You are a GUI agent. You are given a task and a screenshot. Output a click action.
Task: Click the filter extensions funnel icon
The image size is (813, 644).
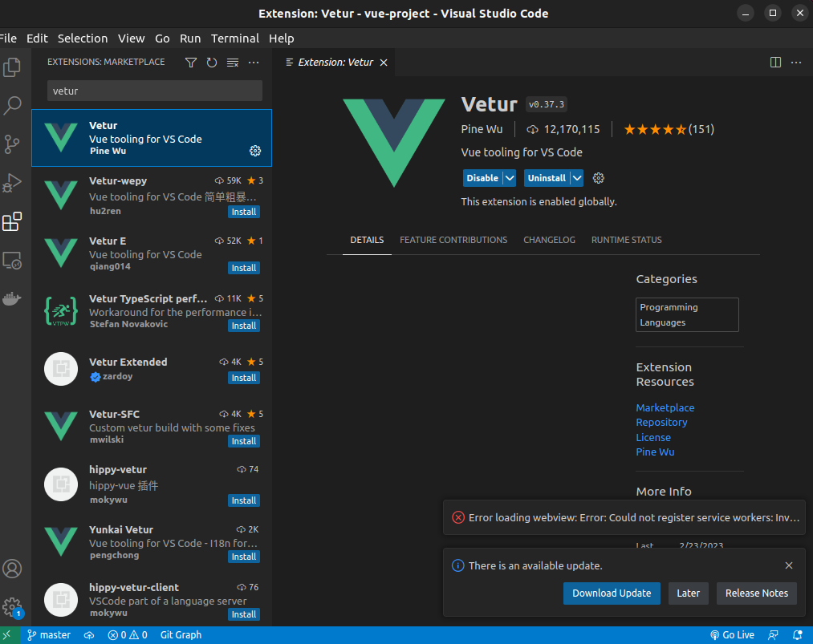(x=191, y=63)
